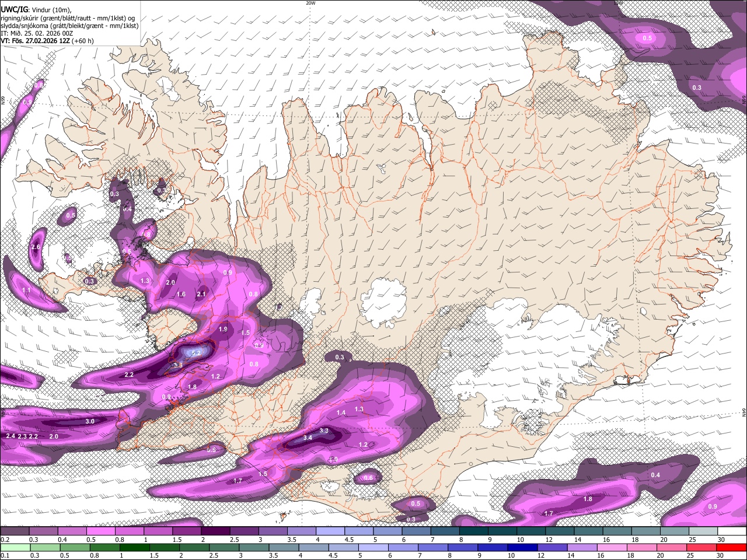Pick the upper scale swatch labeled 3
This screenshot has width=747, height=560.
click(273, 531)
